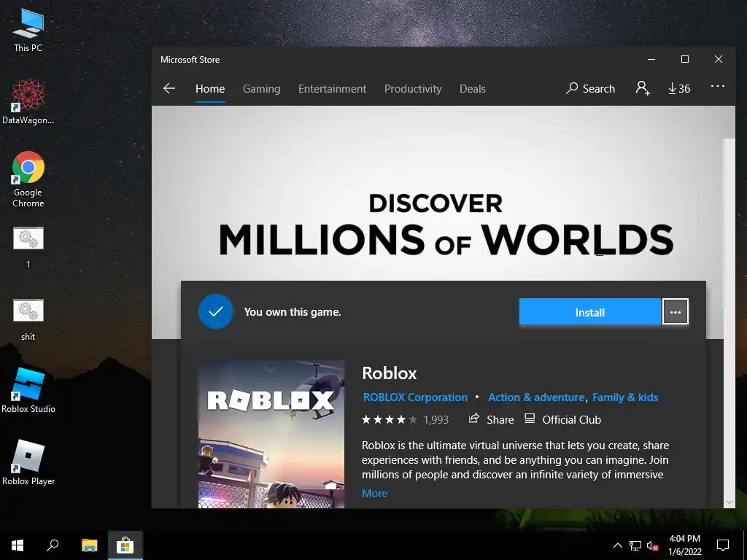Select the Google Chrome desktop shortcut
Image resolution: width=747 pixels, height=560 pixels.
pyautogui.click(x=28, y=179)
